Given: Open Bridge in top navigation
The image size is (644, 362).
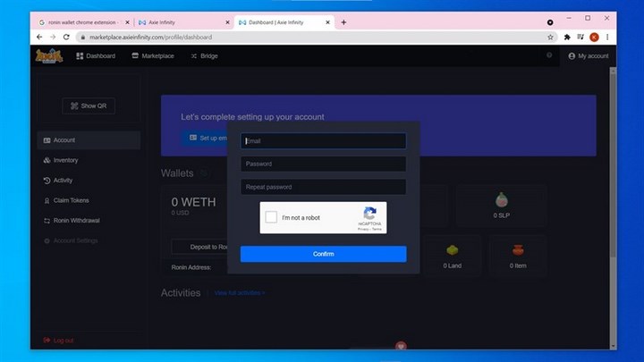Looking at the screenshot, I should pyautogui.click(x=203, y=55).
